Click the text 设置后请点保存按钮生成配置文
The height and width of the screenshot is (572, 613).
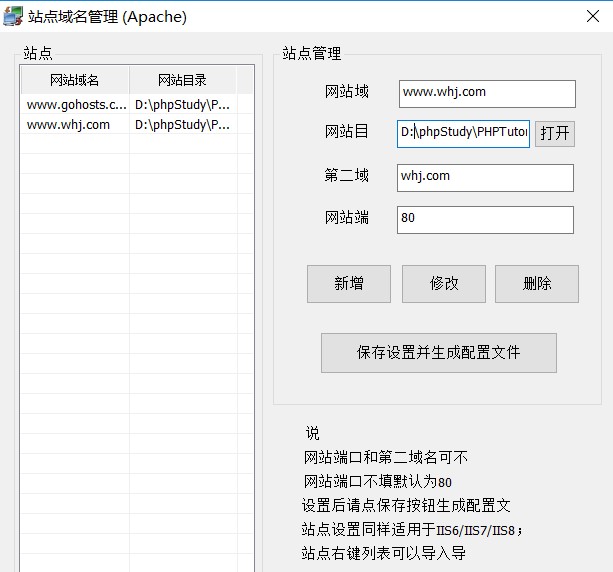(406, 506)
